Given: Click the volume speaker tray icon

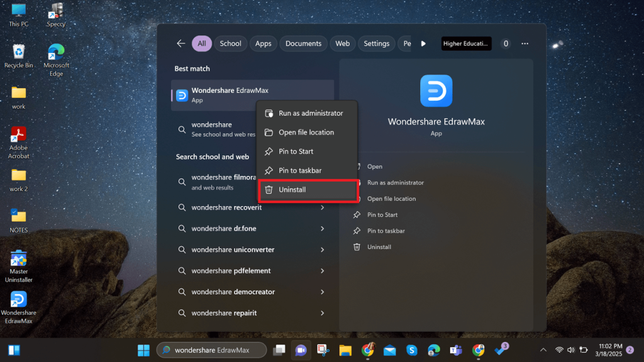Looking at the screenshot, I should (571, 350).
